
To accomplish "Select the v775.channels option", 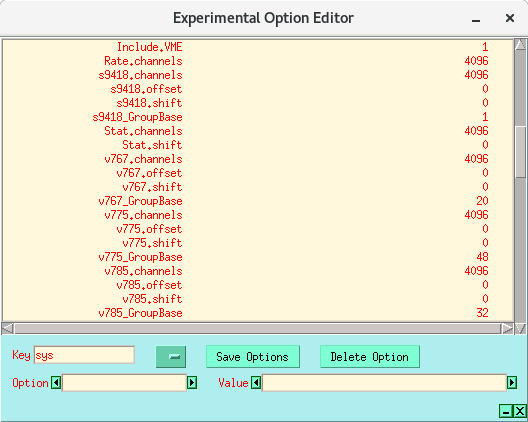I will (143, 215).
